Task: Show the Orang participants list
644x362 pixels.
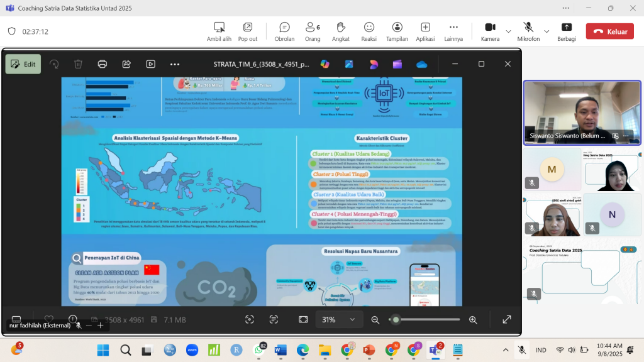Action: point(313,31)
